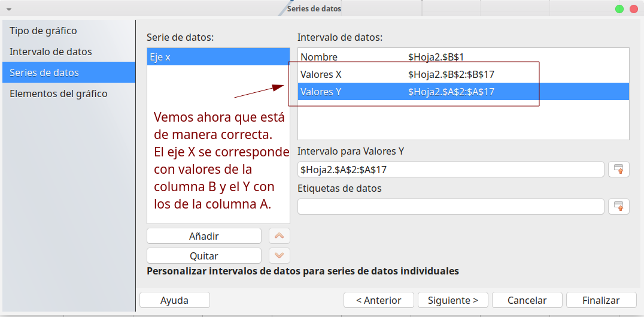Click the red close button in title bar
Viewport: 644px width, 317px height.
point(634,8)
